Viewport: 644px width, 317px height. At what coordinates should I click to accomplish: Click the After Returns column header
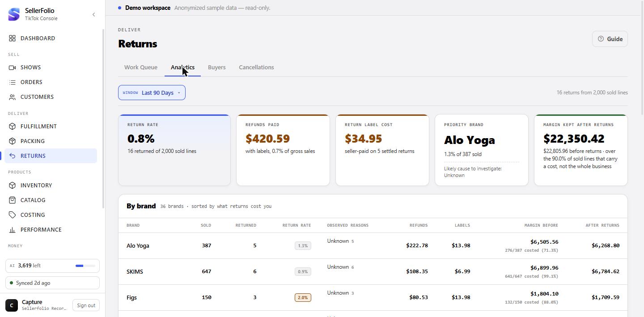602,225
